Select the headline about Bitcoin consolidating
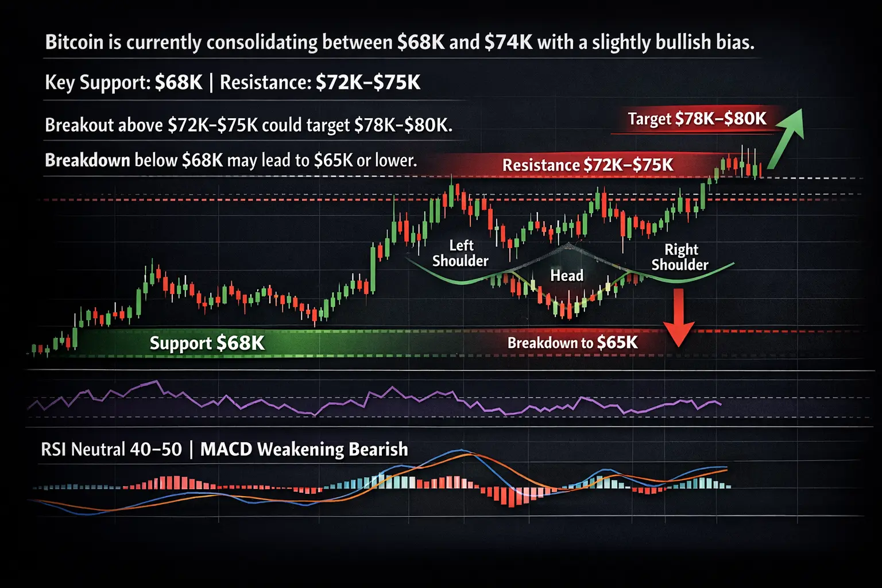 pyautogui.click(x=400, y=42)
